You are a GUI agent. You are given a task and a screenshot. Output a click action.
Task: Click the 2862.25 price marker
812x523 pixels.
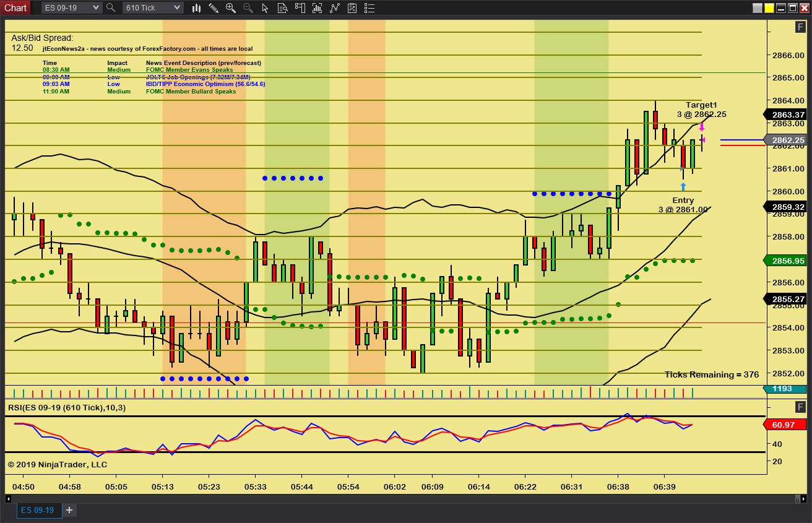tap(785, 140)
